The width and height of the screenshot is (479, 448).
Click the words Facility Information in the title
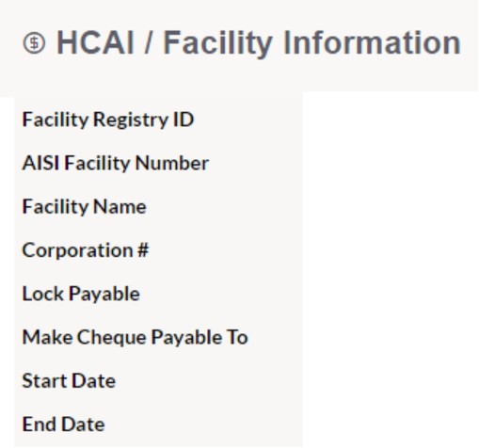(312, 43)
